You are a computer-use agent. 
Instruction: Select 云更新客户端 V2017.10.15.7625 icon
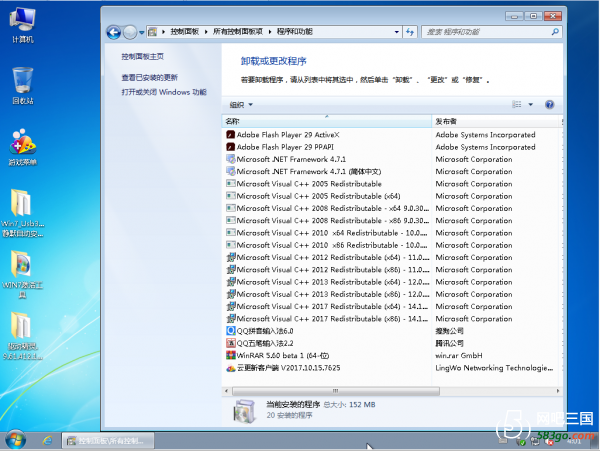[230, 368]
